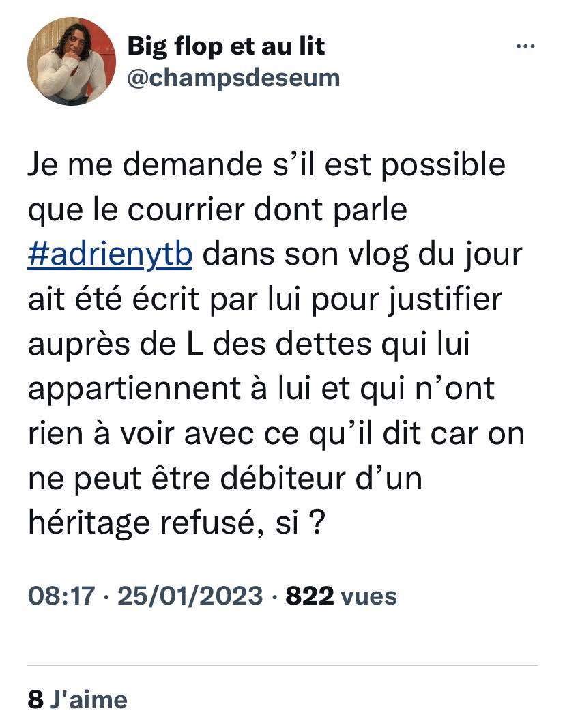Click the 25/01/2023 date
565x728 pixels.
tap(190, 596)
